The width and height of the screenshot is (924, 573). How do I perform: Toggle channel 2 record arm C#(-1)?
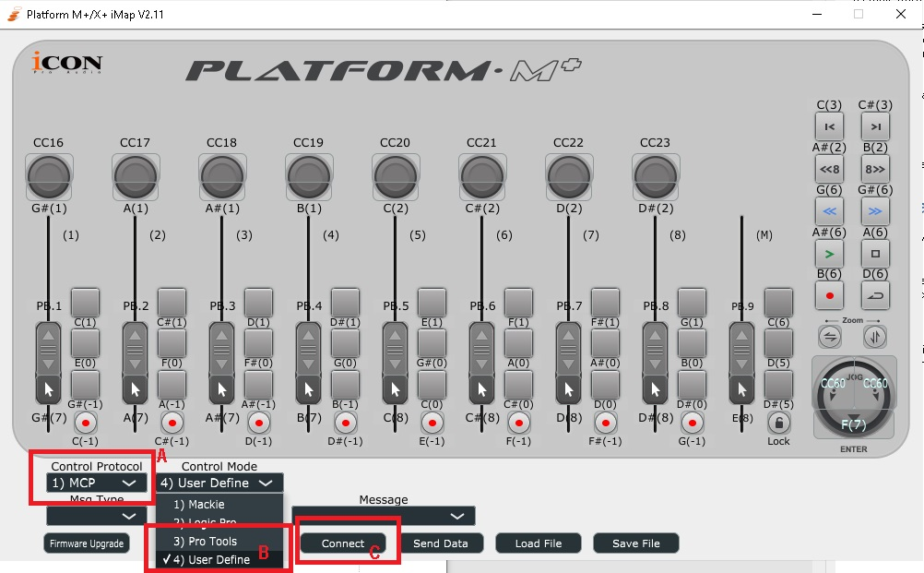[x=172, y=423]
